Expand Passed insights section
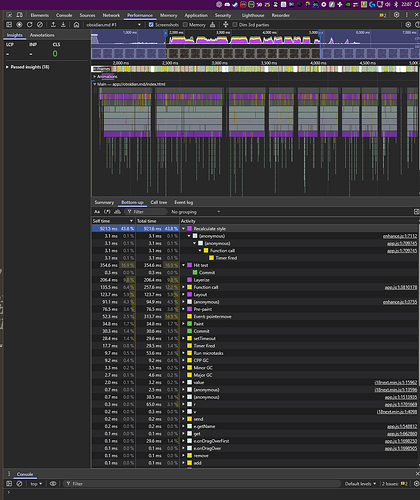420x500 pixels. (7, 67)
